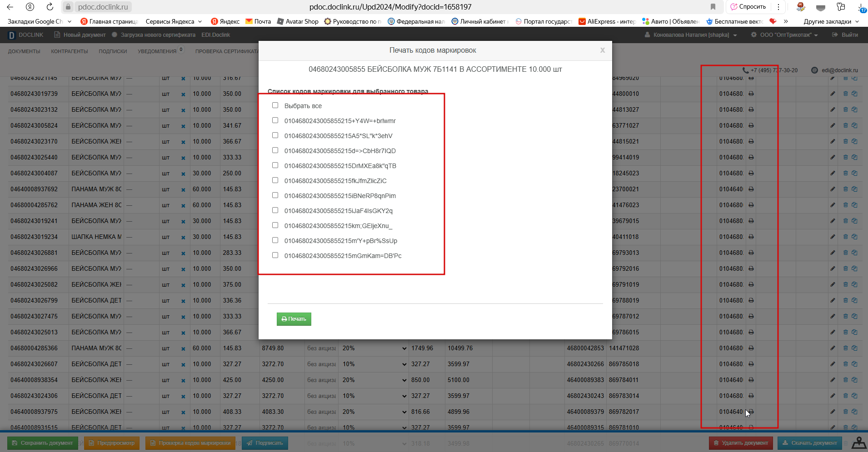
Task: Edit row 04680243023132 with pencil icon
Action: click(833, 109)
